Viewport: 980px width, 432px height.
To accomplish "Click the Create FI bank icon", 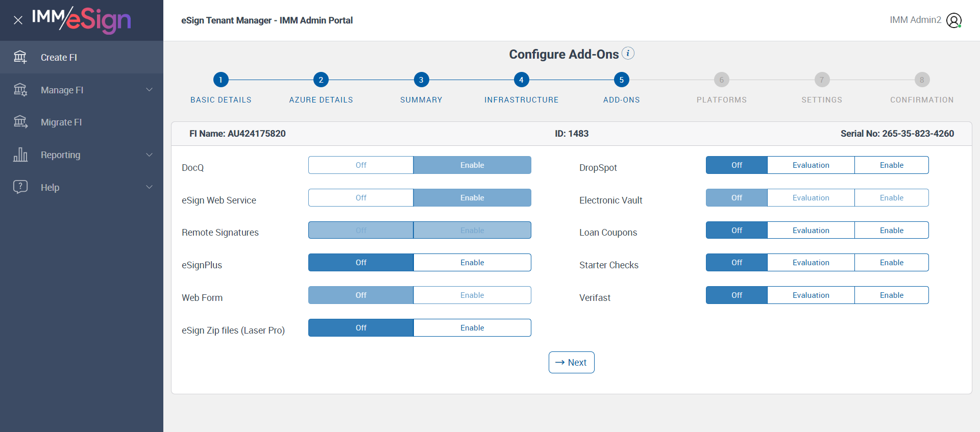I will click(20, 57).
